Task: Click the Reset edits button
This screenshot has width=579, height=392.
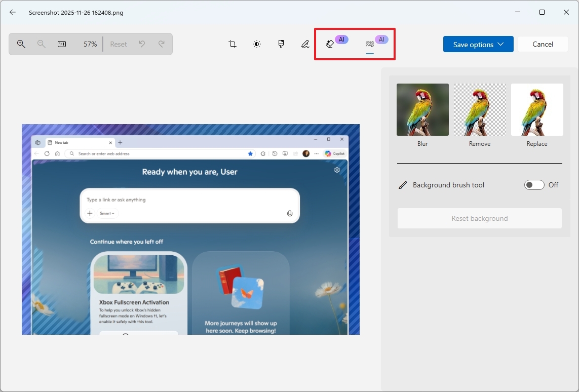Action: (118, 44)
